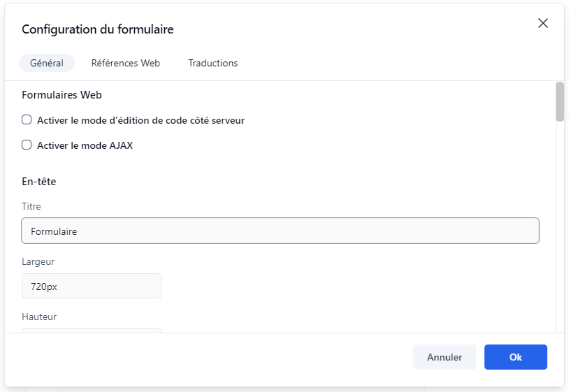This screenshot has height=392, width=569.
Task: Tick the Activer le mode AJAX checkbox
Action: point(27,145)
